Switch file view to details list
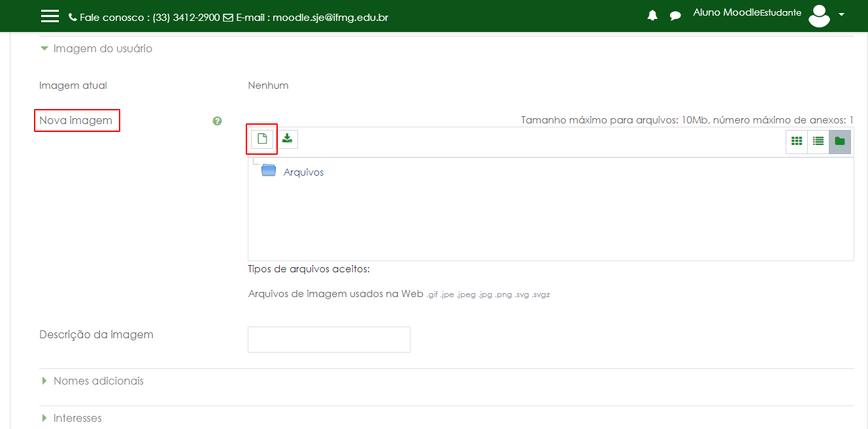 tap(818, 141)
